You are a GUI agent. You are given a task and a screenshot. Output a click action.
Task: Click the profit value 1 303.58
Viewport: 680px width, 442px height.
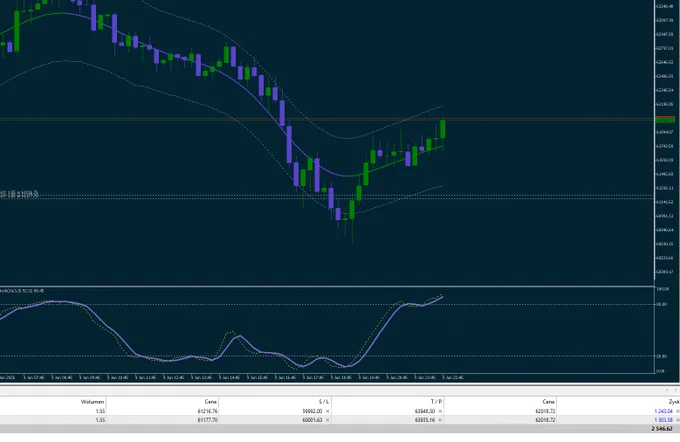664,420
